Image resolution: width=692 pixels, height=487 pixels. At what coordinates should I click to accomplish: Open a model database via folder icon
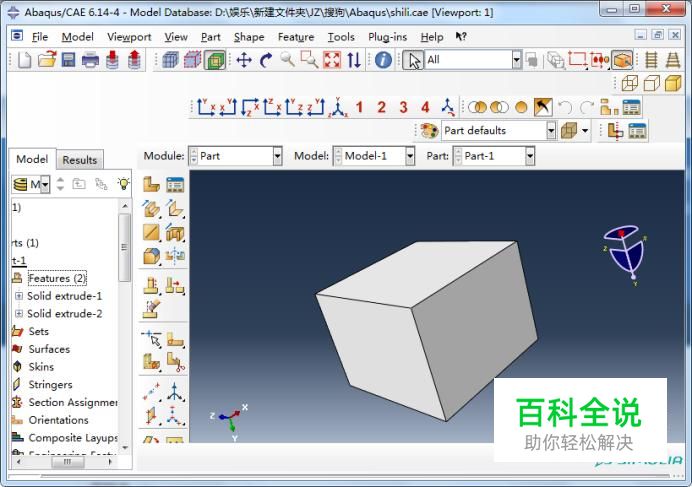[47, 60]
